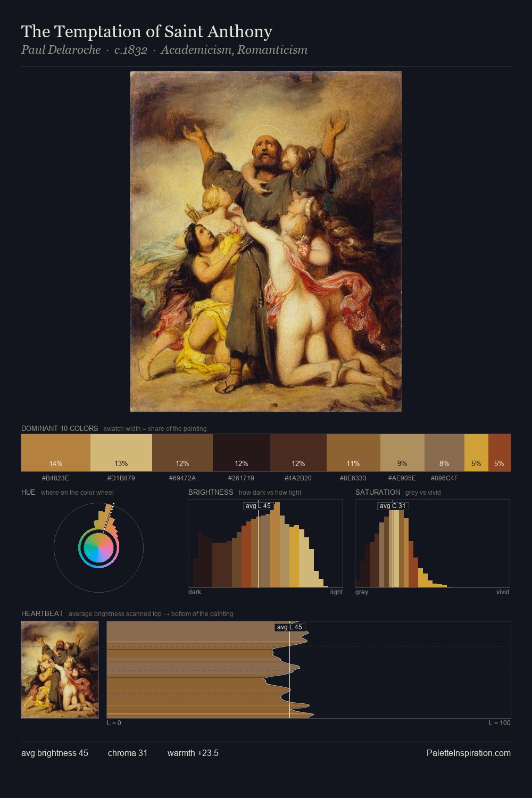Click the 'L = 100' axis label
This screenshot has height=798, width=532.
point(500,722)
